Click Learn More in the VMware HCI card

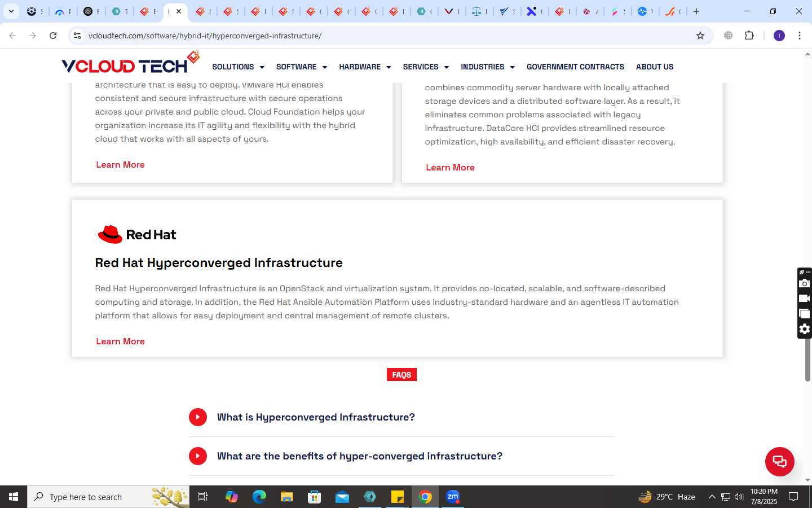click(120, 165)
